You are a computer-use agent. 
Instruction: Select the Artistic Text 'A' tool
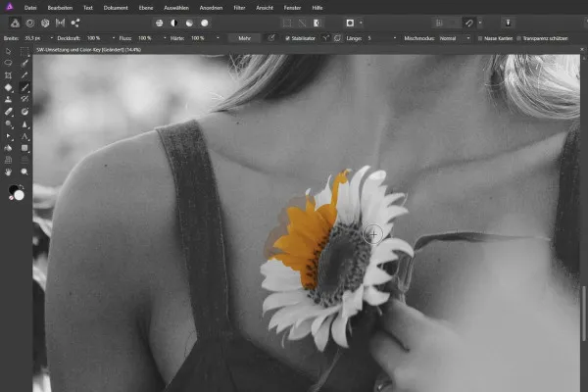(x=24, y=136)
